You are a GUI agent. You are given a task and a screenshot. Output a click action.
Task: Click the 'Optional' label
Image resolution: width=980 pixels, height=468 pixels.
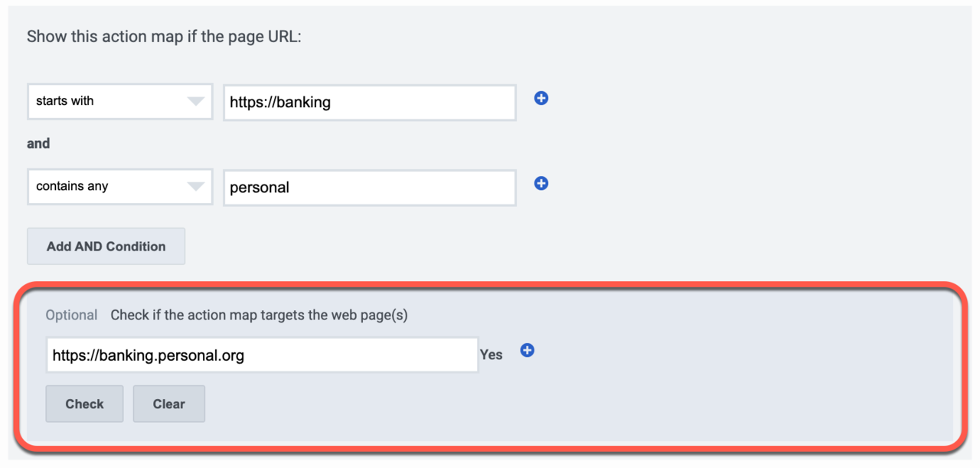(71, 316)
